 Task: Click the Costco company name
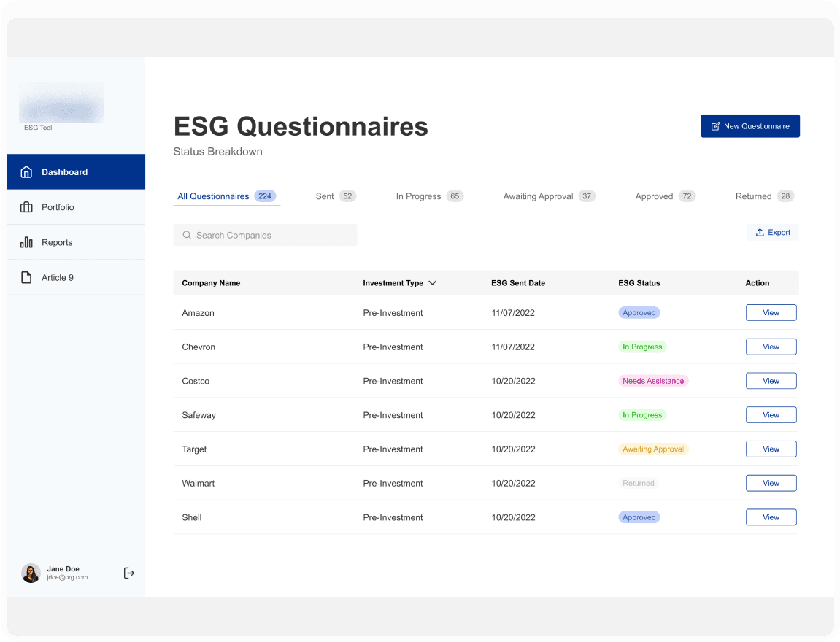196,381
